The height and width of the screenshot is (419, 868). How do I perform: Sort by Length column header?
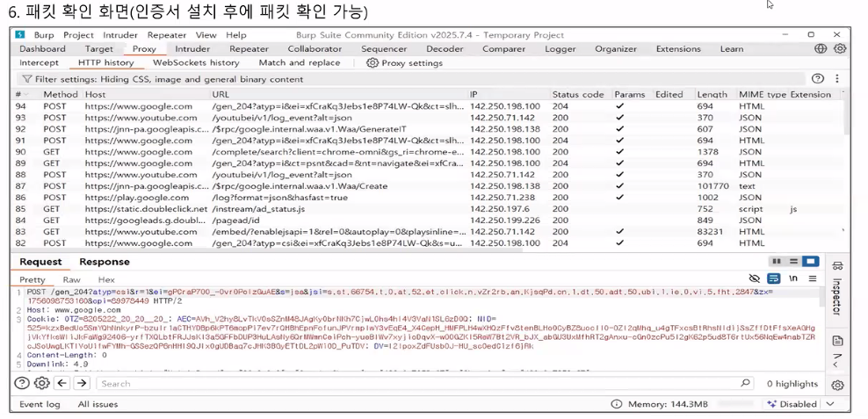[712, 94]
